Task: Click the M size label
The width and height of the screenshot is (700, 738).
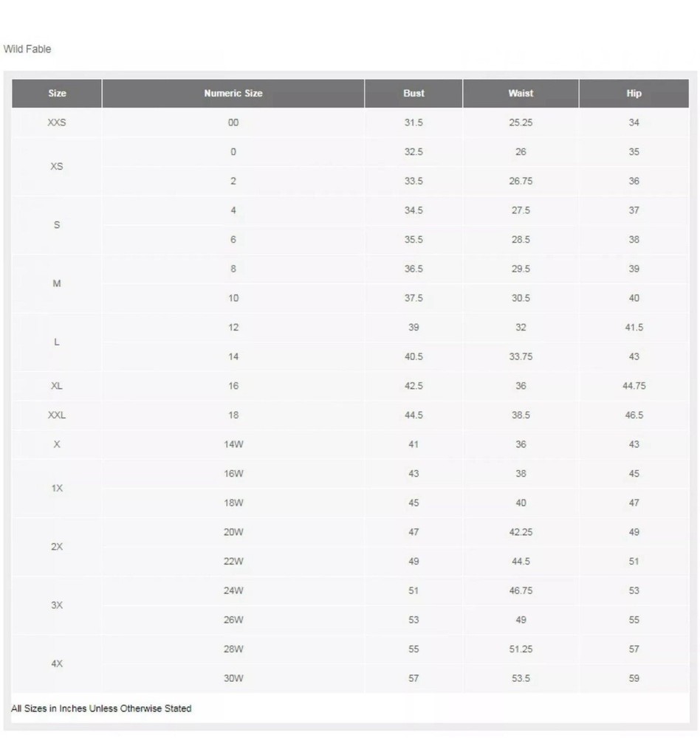Action: point(57,283)
